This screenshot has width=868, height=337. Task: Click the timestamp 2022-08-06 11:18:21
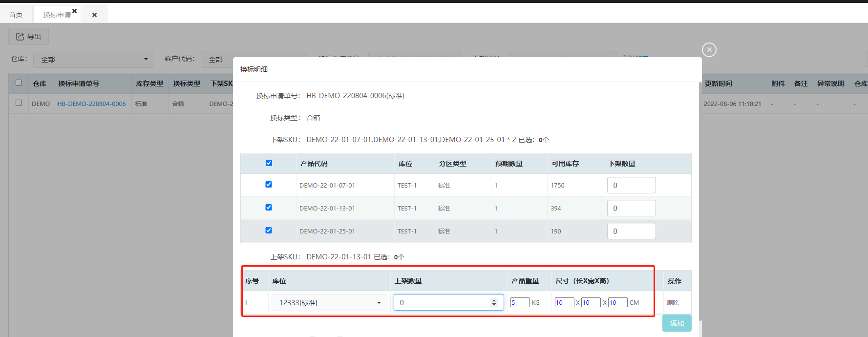point(732,104)
